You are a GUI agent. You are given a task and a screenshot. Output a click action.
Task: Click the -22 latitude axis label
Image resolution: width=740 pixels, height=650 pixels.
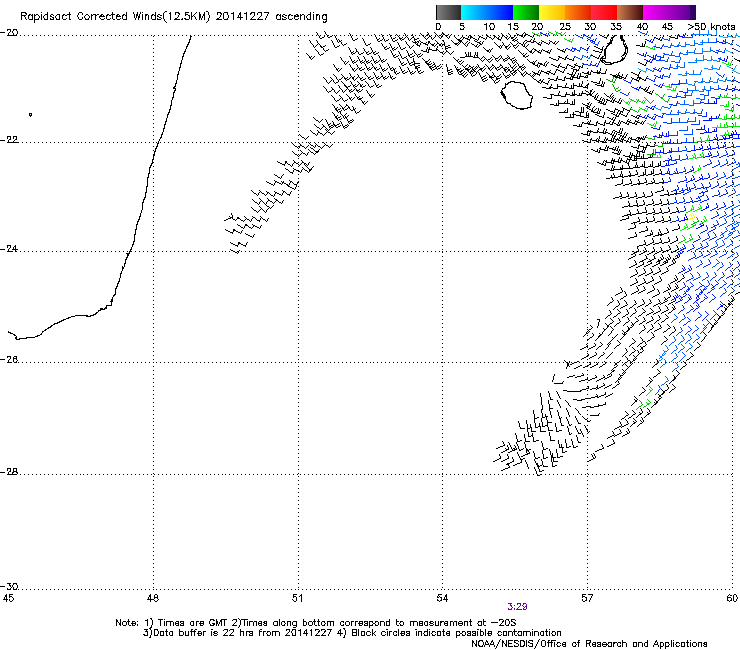point(9,140)
